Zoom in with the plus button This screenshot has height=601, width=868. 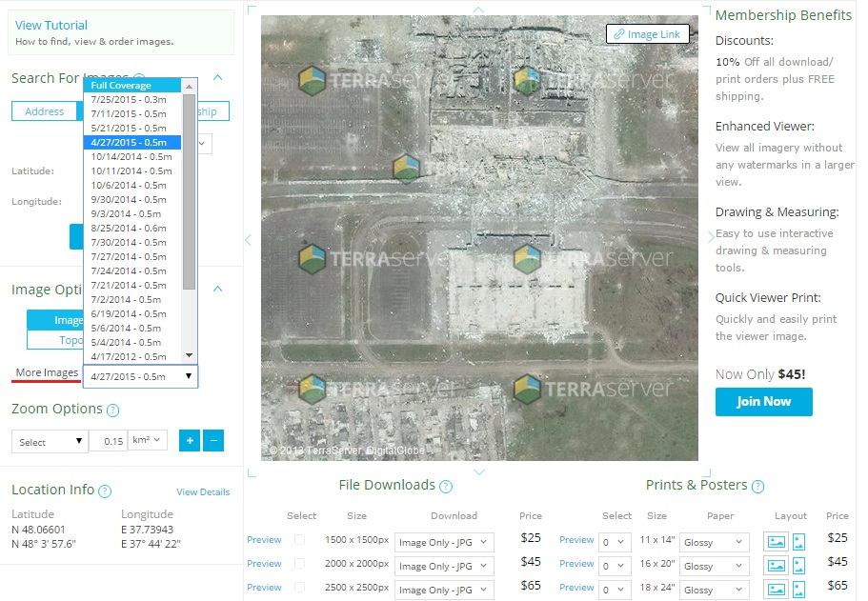pos(190,441)
